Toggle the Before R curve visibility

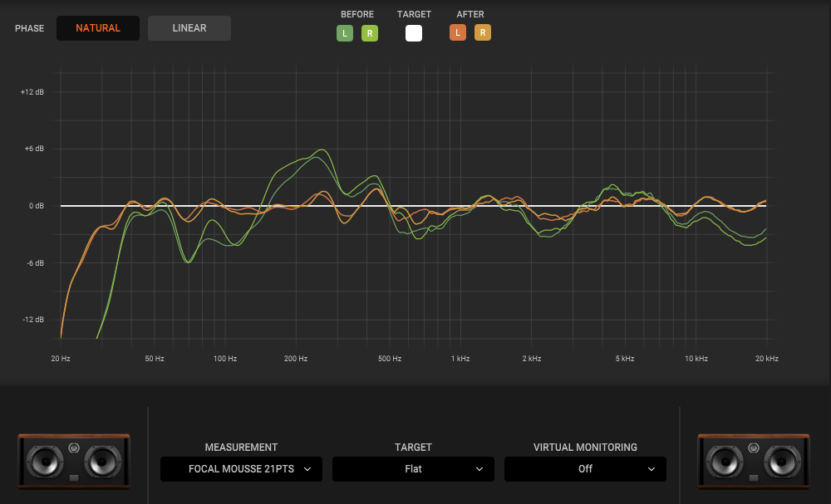[370, 33]
